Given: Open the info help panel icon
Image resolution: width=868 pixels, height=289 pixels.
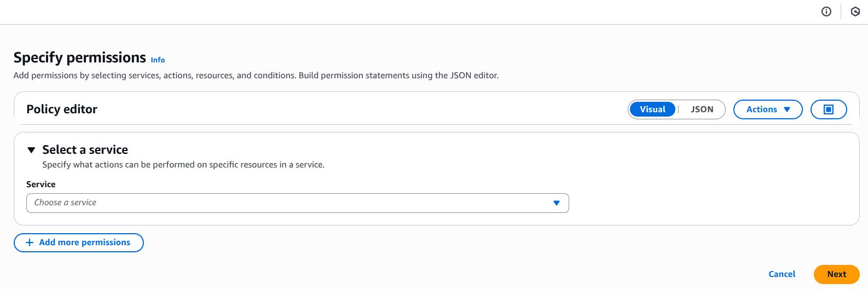Looking at the screenshot, I should coord(826,11).
